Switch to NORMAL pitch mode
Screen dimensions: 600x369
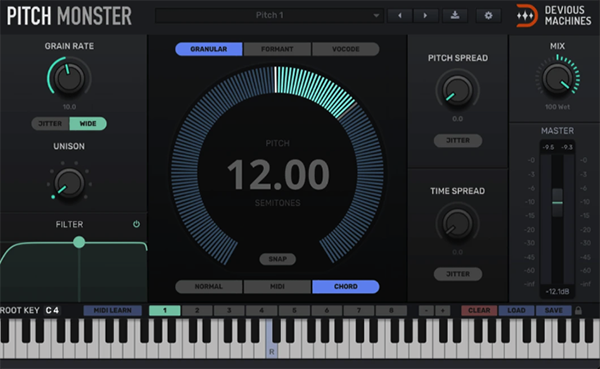click(x=209, y=287)
